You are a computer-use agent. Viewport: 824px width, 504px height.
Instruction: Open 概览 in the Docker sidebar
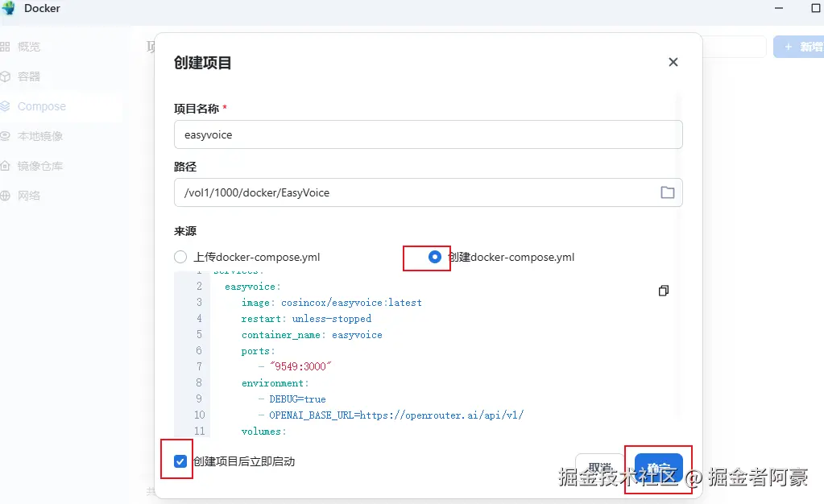tap(28, 47)
